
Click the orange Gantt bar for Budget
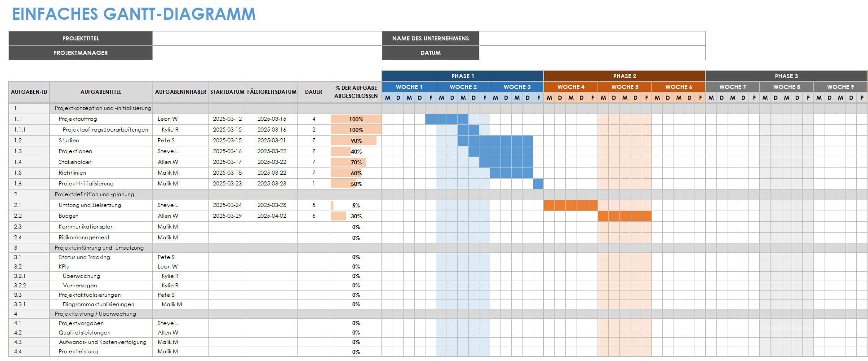(624, 216)
